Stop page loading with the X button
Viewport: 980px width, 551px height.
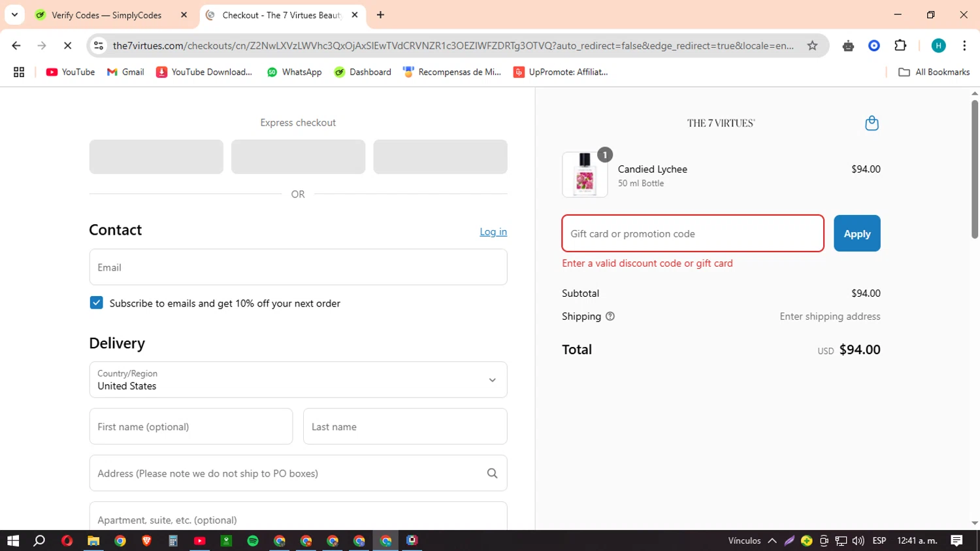point(67,46)
